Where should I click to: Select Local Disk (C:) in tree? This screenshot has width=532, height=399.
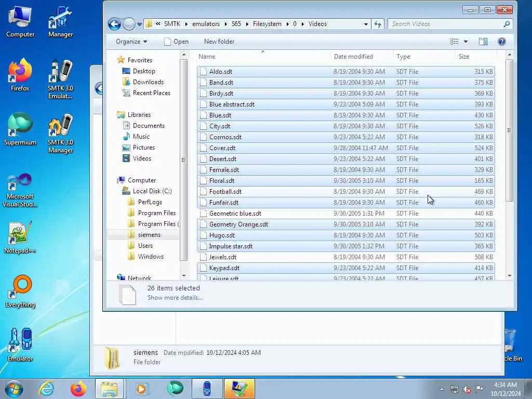point(152,191)
